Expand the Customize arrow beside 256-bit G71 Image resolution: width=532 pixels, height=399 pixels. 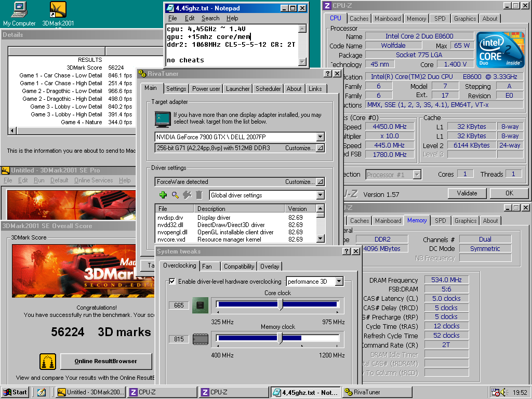(320, 148)
